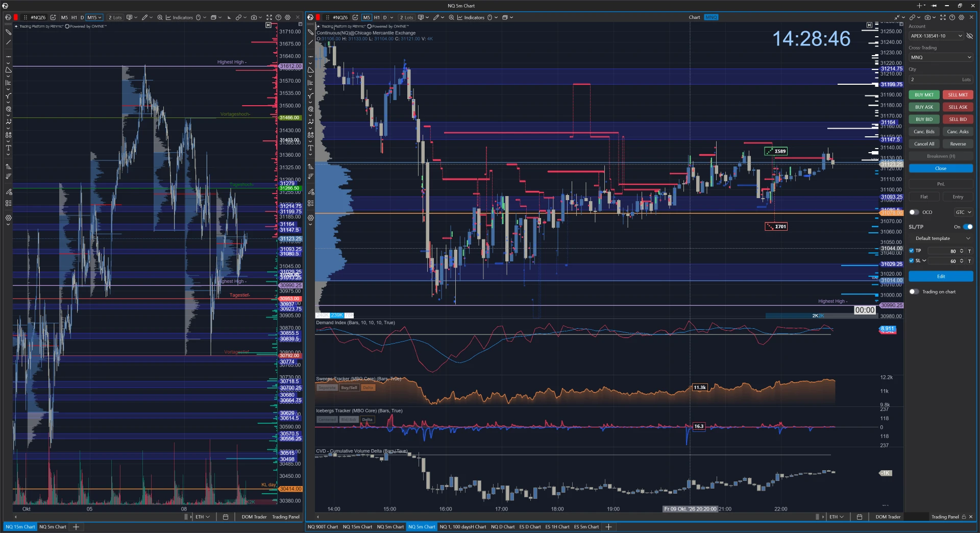Open chart settings gear in right chart toolbar
The width and height of the screenshot is (980, 533).
click(961, 17)
